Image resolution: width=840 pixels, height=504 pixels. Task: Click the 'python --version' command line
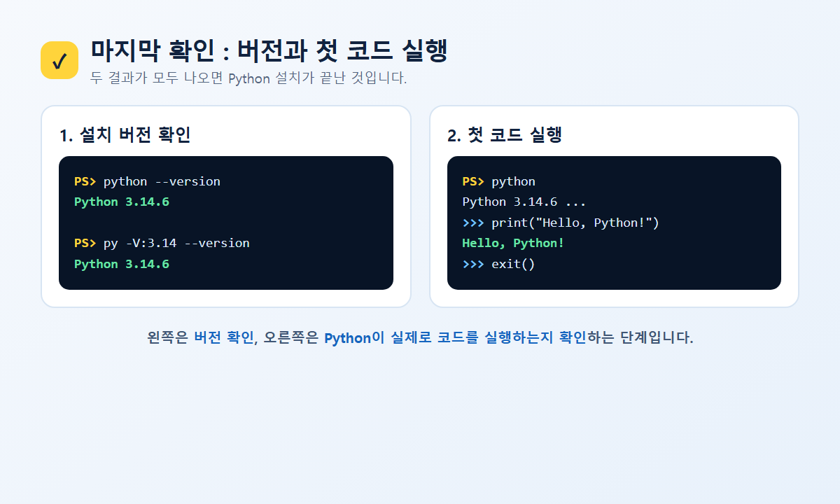click(147, 181)
